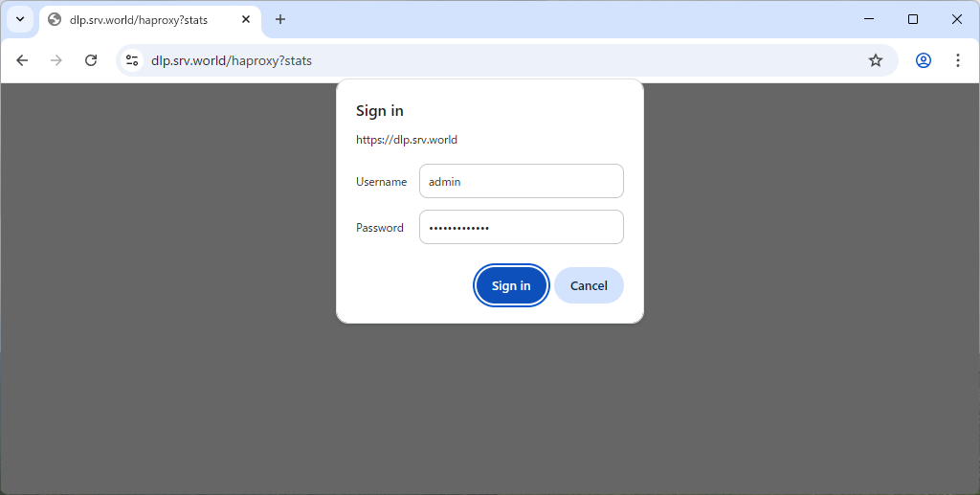Open a new tab with plus icon
The image size is (980, 495).
pos(280,19)
